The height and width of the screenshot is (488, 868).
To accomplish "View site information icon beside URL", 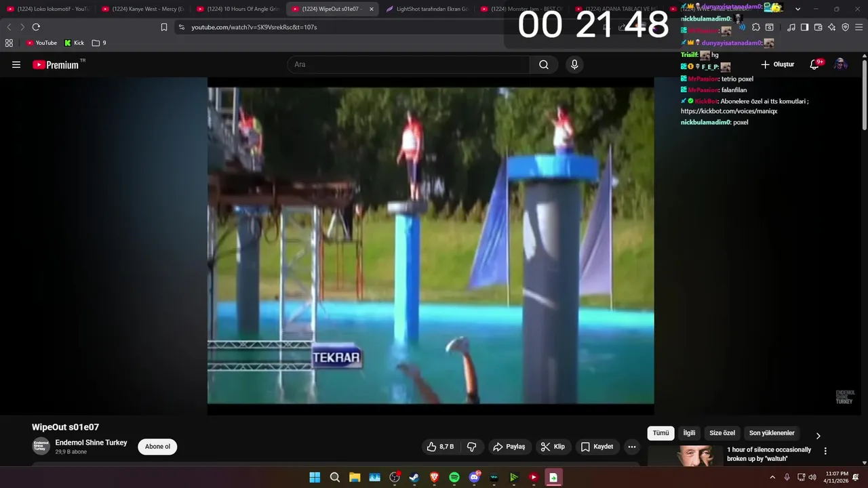I will [x=181, y=27].
